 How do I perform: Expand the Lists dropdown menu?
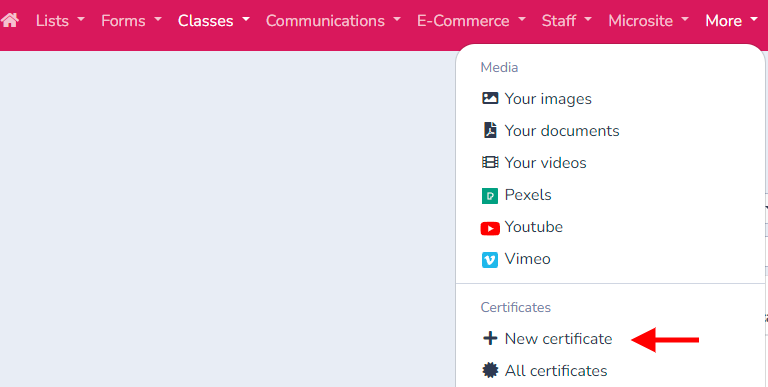pyautogui.click(x=60, y=21)
